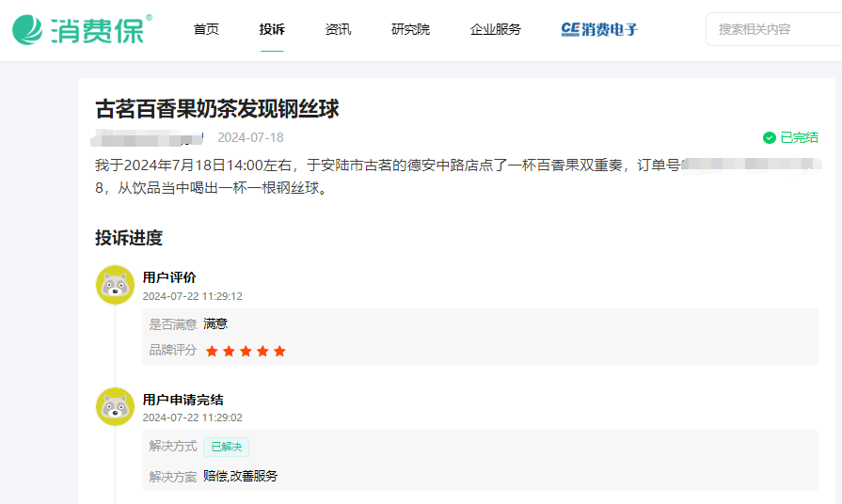842x504 pixels.
Task: Click the 已解决 status tag
Action: pos(226,447)
